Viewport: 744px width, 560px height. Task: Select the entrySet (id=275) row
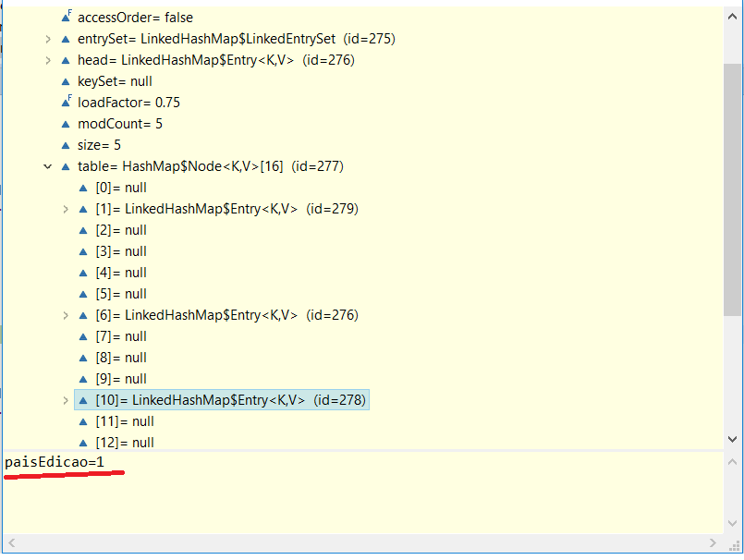point(237,39)
